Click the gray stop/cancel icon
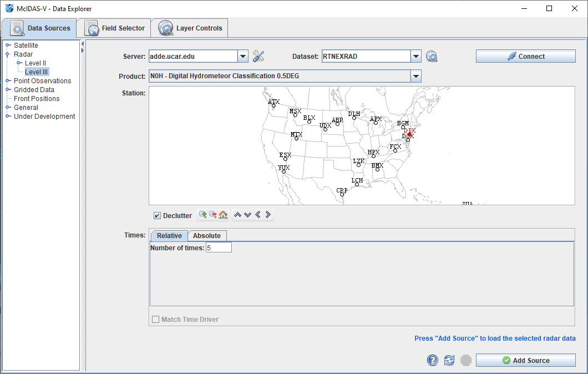This screenshot has height=374, width=588. point(466,360)
